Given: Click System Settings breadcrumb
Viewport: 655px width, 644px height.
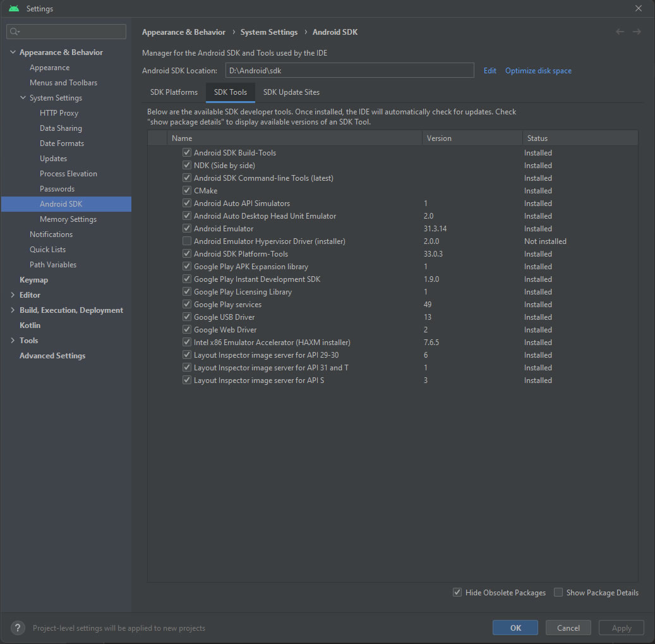Looking at the screenshot, I should click(x=268, y=32).
